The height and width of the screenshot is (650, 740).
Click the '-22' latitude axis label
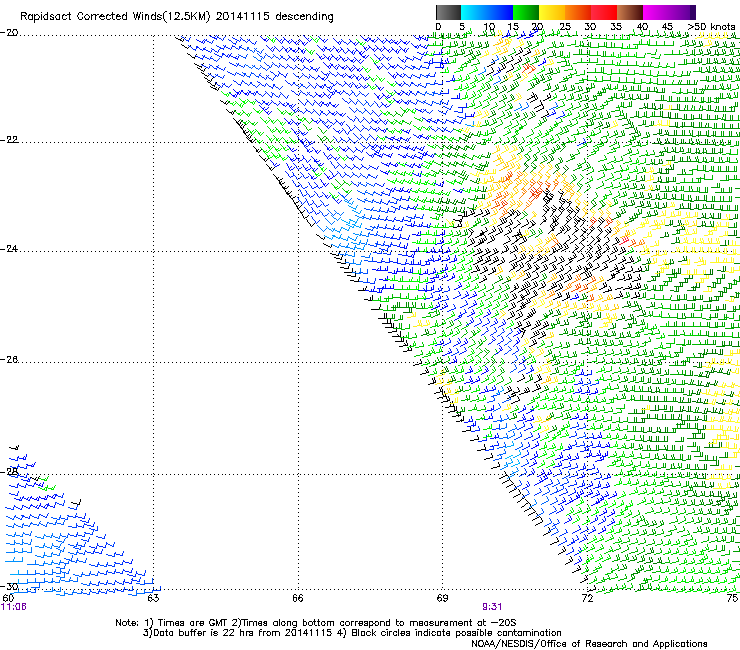9,140
